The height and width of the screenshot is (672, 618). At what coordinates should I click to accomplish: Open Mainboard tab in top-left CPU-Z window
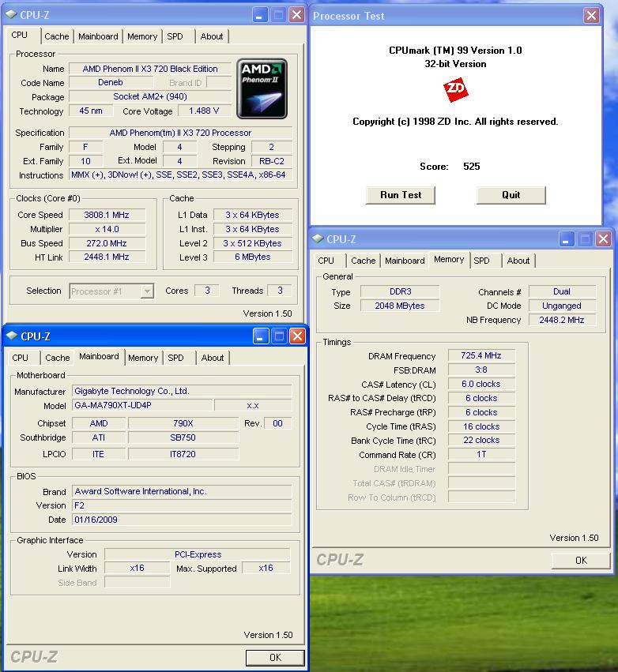(98, 36)
